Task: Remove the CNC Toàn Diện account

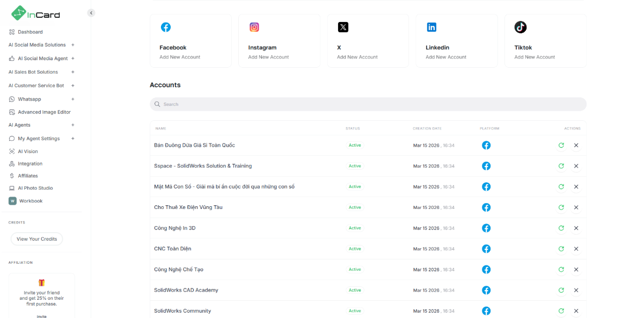Action: point(576,249)
